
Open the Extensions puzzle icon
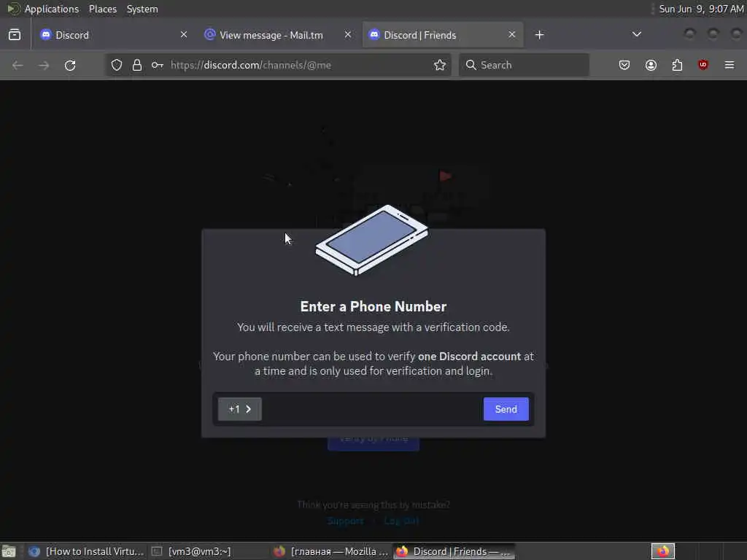pos(677,65)
